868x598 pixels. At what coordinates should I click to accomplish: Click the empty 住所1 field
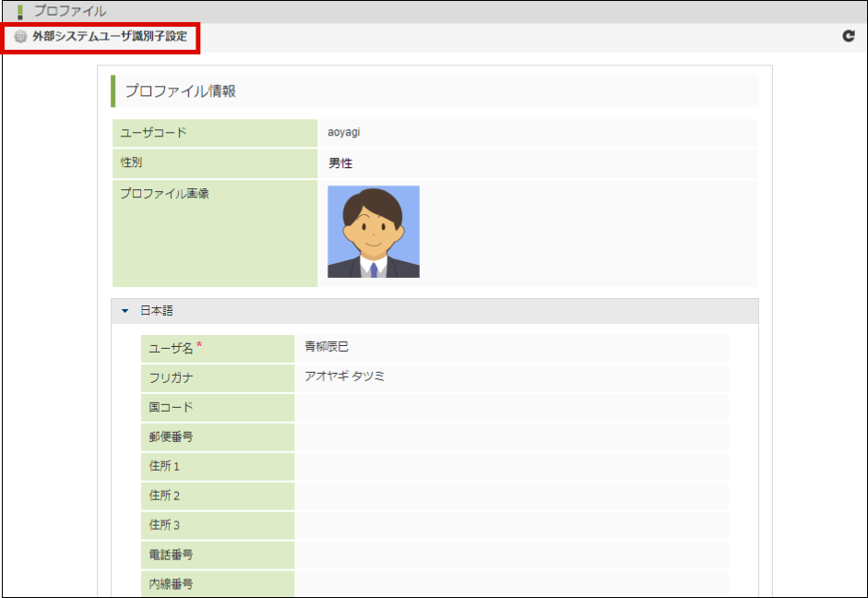click(511, 466)
